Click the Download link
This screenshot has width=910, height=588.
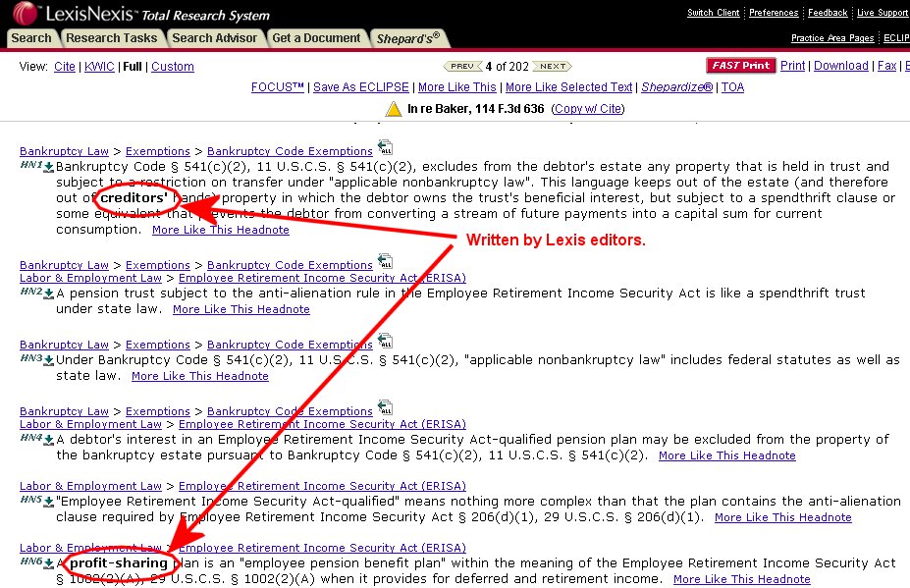point(841,66)
